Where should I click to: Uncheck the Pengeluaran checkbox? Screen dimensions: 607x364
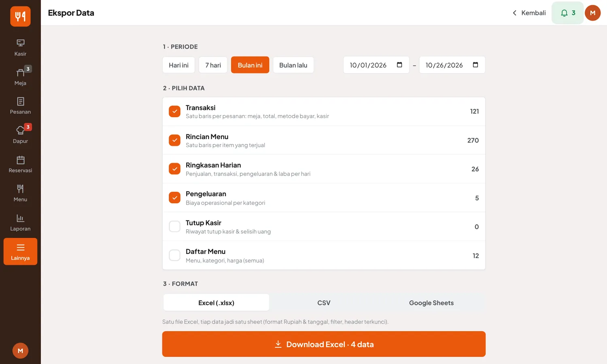[174, 198]
